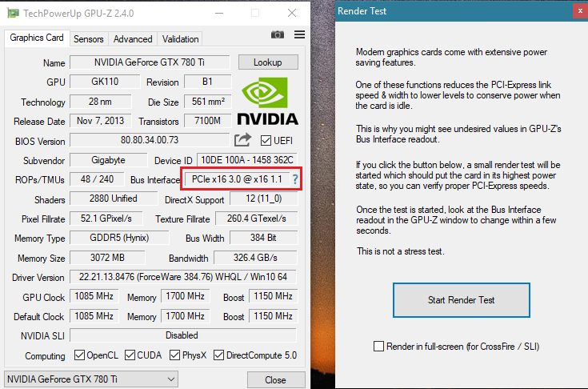Click the Bus Interface field PCIe x16 3.0
The width and height of the screenshot is (588, 389).
pyautogui.click(x=237, y=179)
